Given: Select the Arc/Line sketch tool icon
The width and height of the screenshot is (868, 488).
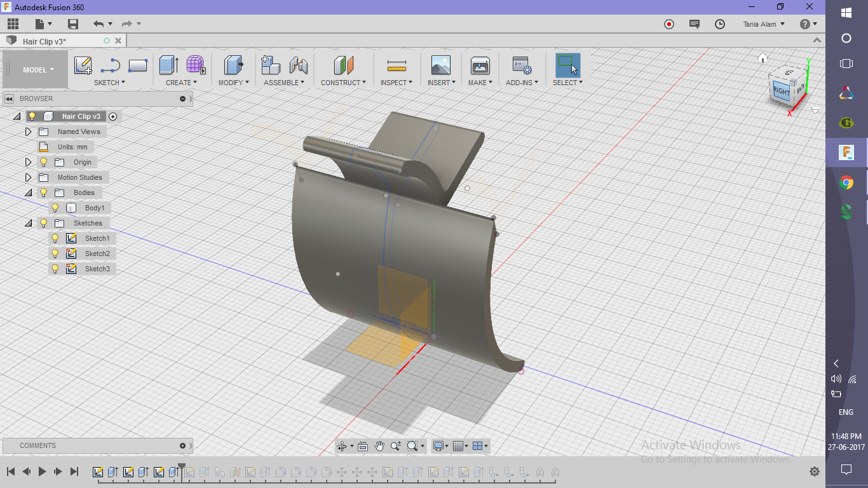Looking at the screenshot, I should point(111,65).
